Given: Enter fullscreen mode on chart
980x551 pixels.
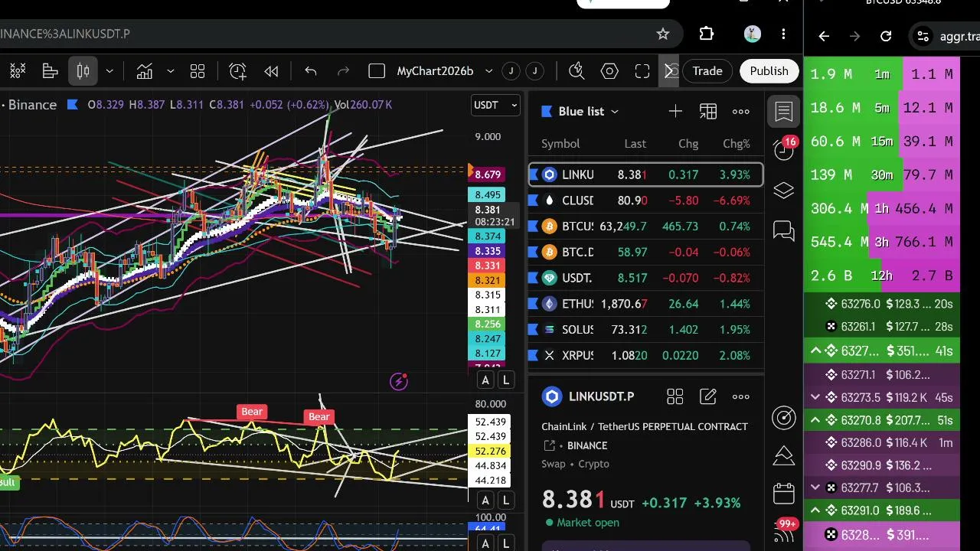Looking at the screenshot, I should click(x=642, y=71).
